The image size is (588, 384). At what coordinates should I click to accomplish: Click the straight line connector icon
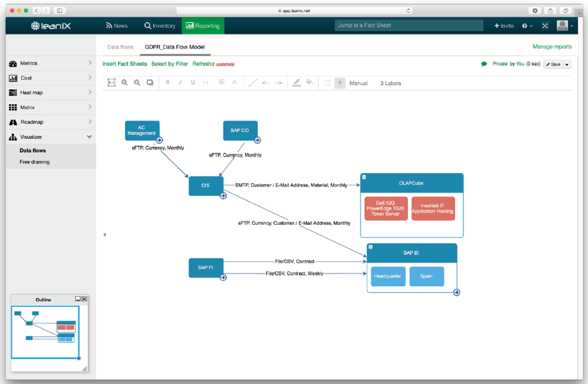click(253, 83)
